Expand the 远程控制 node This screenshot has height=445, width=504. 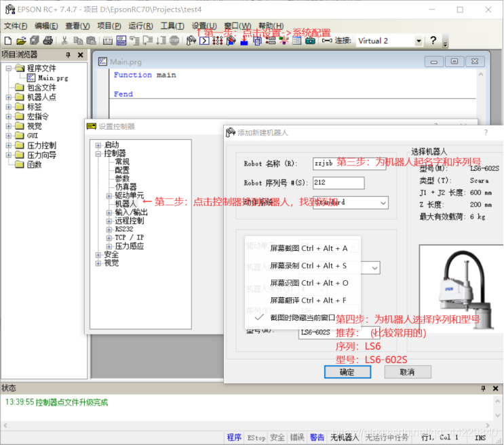coord(109,221)
